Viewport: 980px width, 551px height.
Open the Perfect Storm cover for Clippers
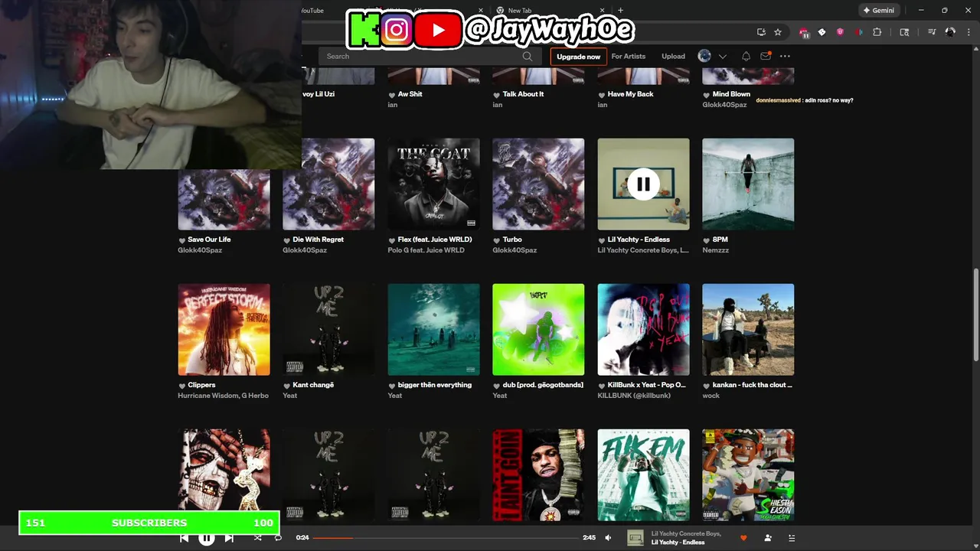point(224,329)
